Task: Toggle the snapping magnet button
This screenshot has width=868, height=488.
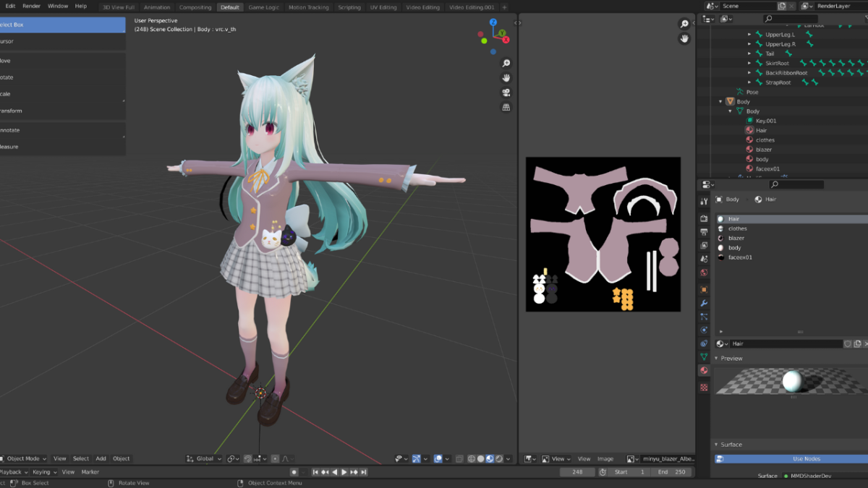Action: tap(248, 459)
